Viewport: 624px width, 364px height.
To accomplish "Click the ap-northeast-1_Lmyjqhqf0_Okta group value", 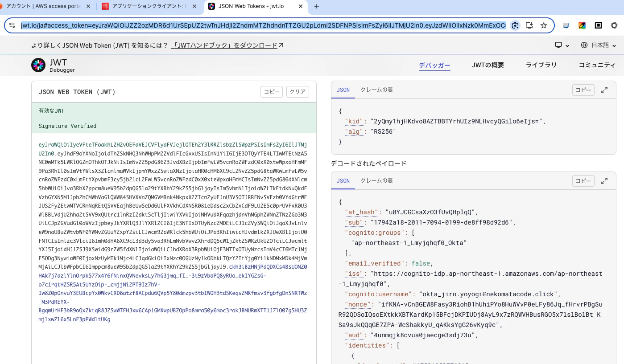I will click(x=409, y=243).
